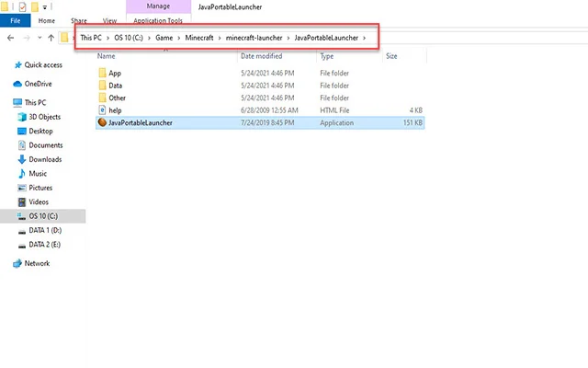Click This PC in the address bar
588x368 pixels.
[x=91, y=38]
